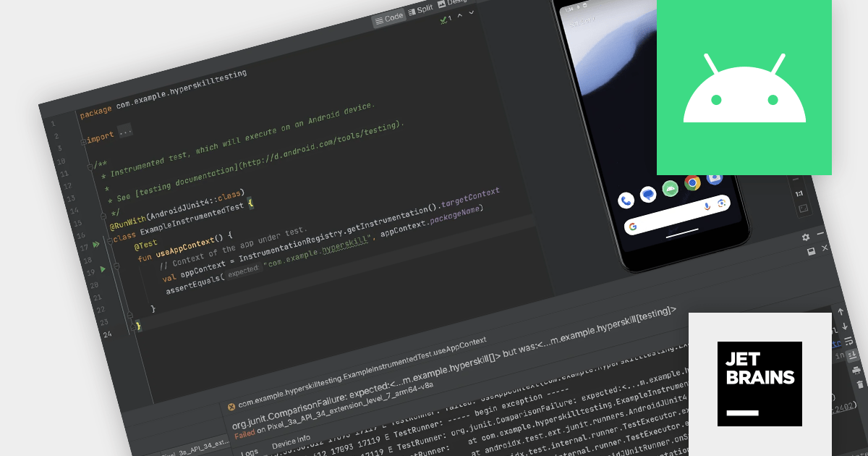
Task: Toggle the panel dock mode icon
Action: [812, 251]
